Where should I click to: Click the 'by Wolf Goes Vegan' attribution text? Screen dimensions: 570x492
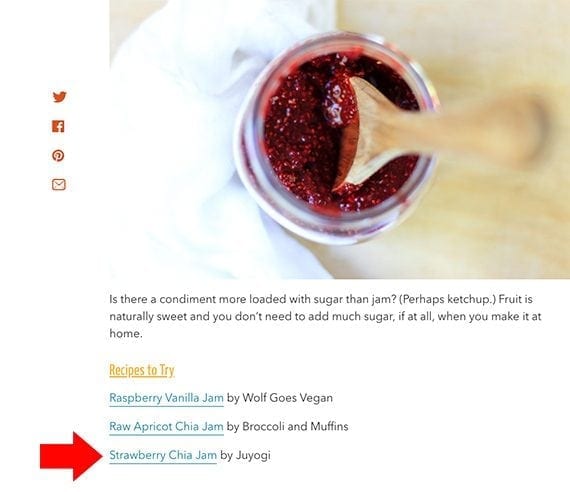pyautogui.click(x=280, y=398)
